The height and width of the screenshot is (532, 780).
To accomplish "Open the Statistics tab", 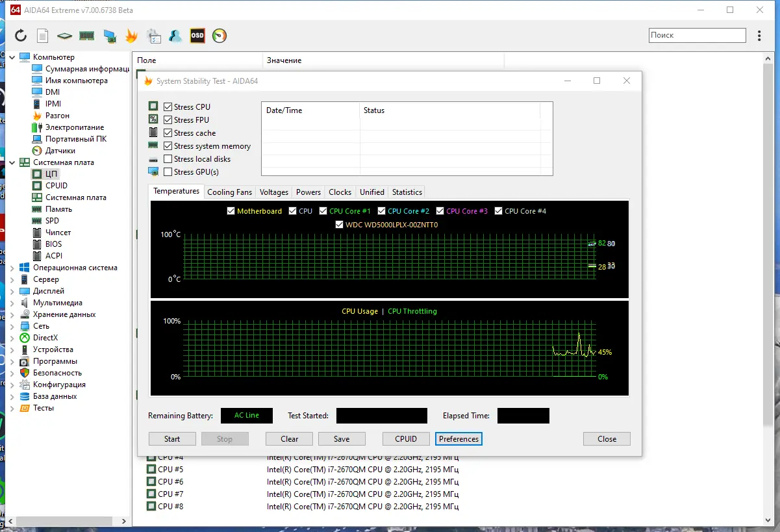I will [407, 192].
